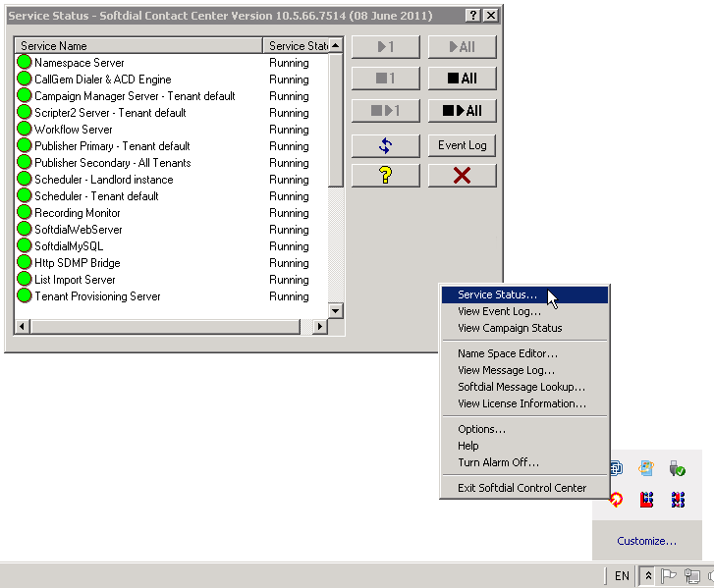This screenshot has height=588, width=714.
Task: Select Exit Softdial Control Center
Action: click(524, 488)
